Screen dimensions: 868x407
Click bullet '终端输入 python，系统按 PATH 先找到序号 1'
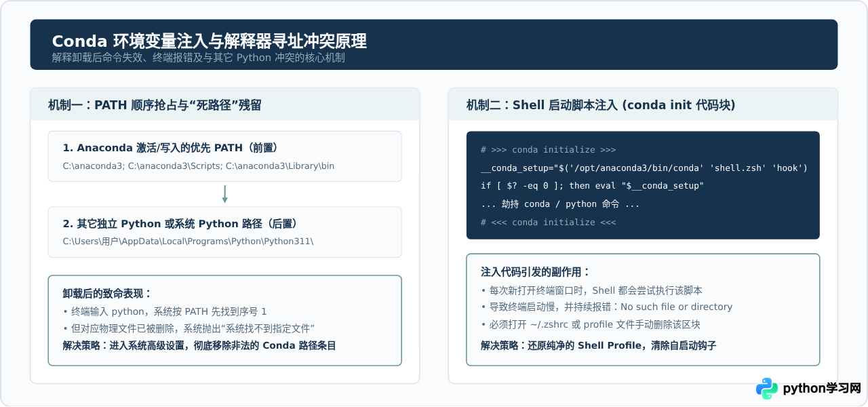[x=165, y=312]
